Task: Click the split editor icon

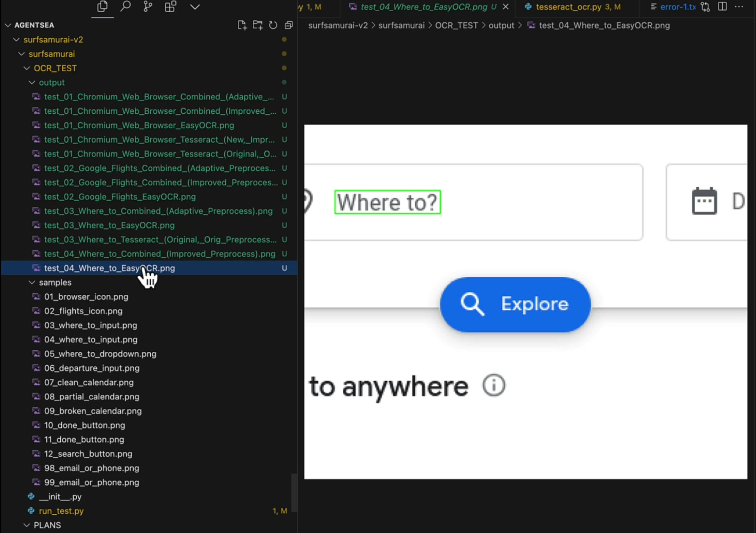Action: [722, 6]
